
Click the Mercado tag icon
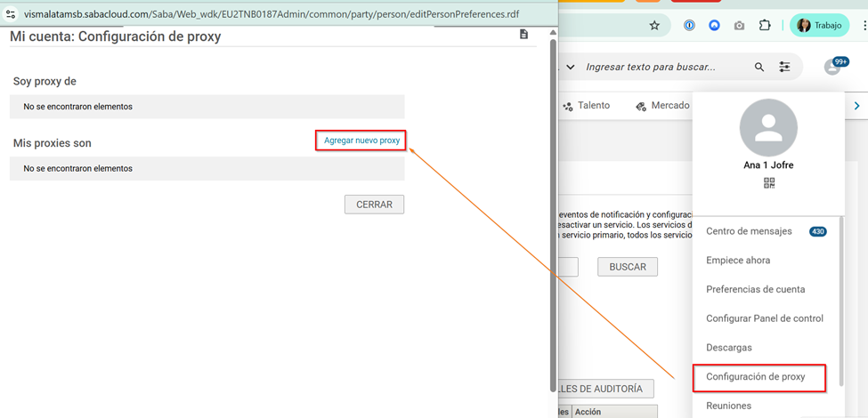pyautogui.click(x=641, y=106)
